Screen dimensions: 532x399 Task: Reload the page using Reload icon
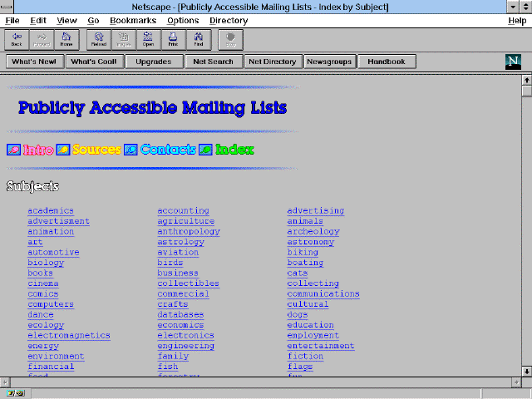click(x=99, y=40)
